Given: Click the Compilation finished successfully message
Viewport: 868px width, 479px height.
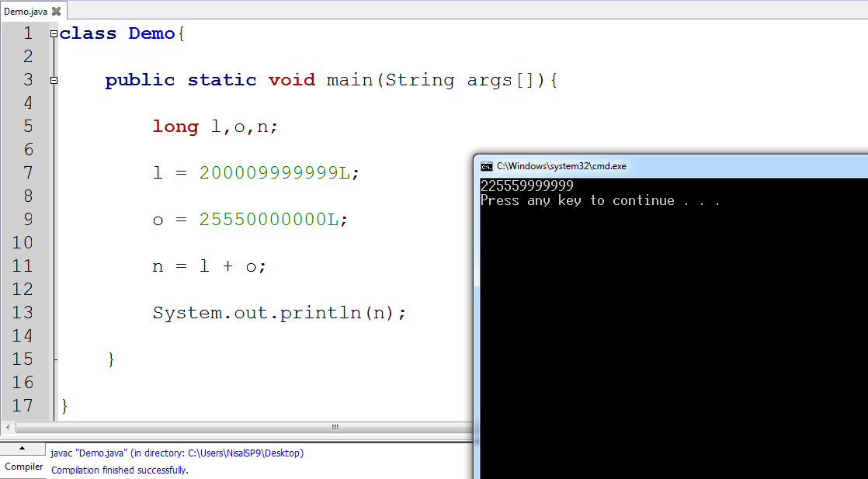Looking at the screenshot, I should pos(120,470).
